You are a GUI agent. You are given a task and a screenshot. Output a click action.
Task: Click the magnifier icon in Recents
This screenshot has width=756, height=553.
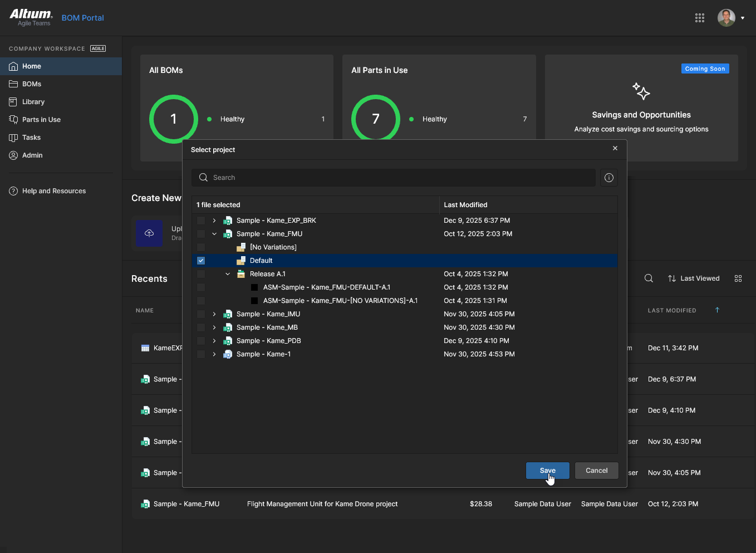tap(649, 278)
